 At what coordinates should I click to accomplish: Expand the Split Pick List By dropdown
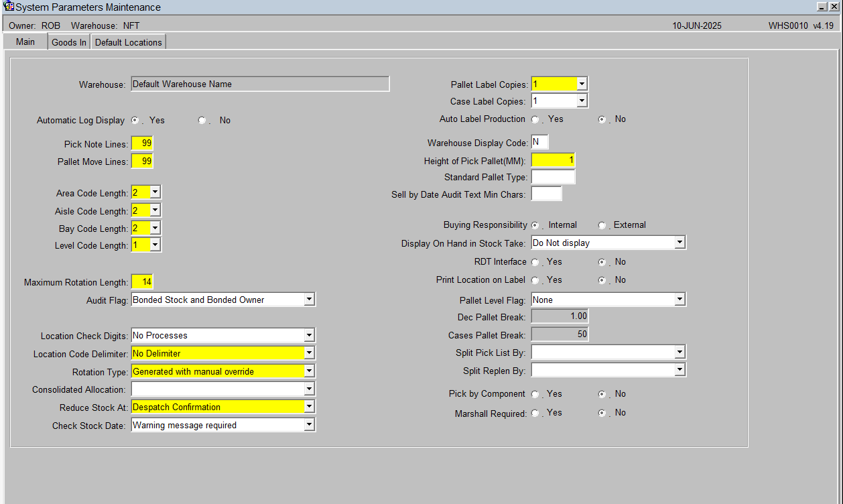[679, 352]
